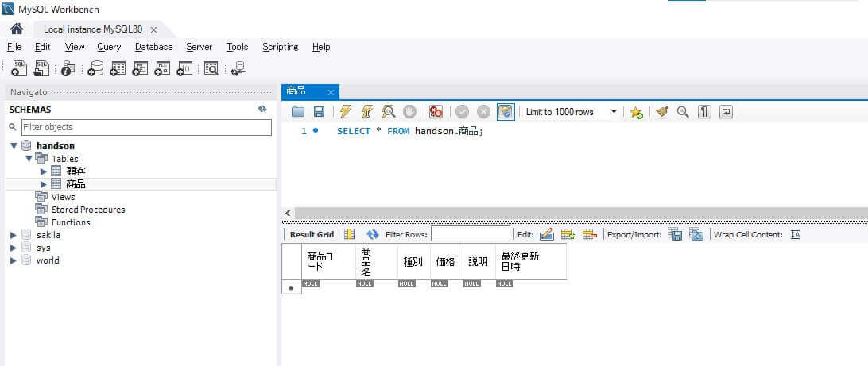Rollback the transaction icon

484,112
